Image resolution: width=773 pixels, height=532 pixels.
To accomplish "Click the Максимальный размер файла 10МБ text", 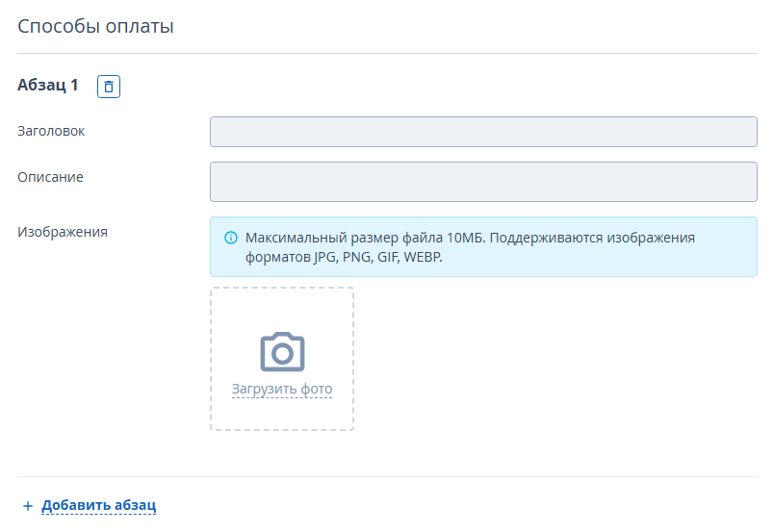I will (x=365, y=238).
